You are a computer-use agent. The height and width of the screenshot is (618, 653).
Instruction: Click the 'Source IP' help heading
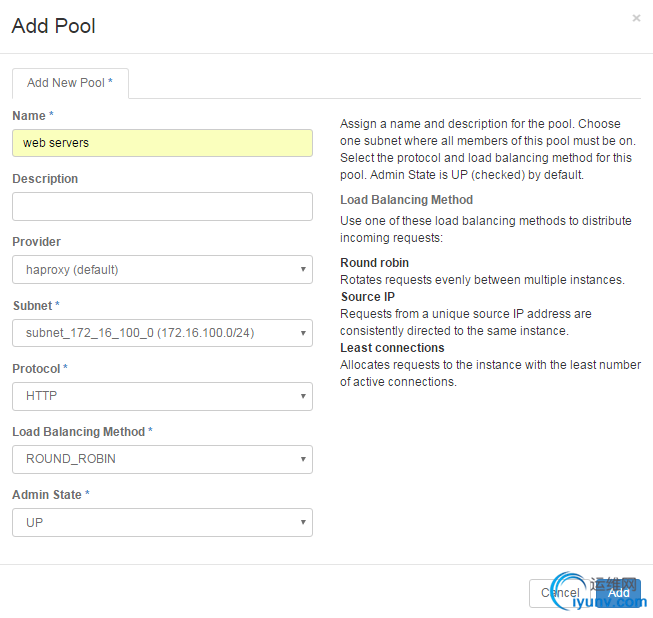pyautogui.click(x=367, y=297)
